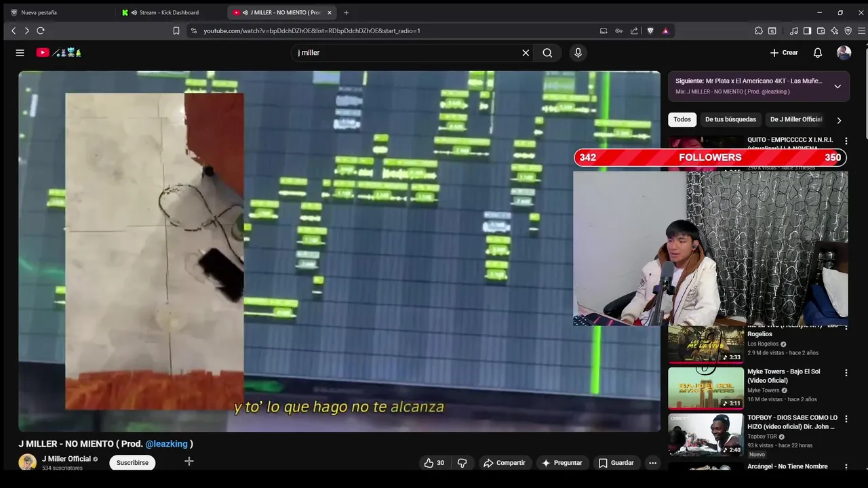Bookmark this page
The image size is (868, 488).
click(x=176, y=30)
